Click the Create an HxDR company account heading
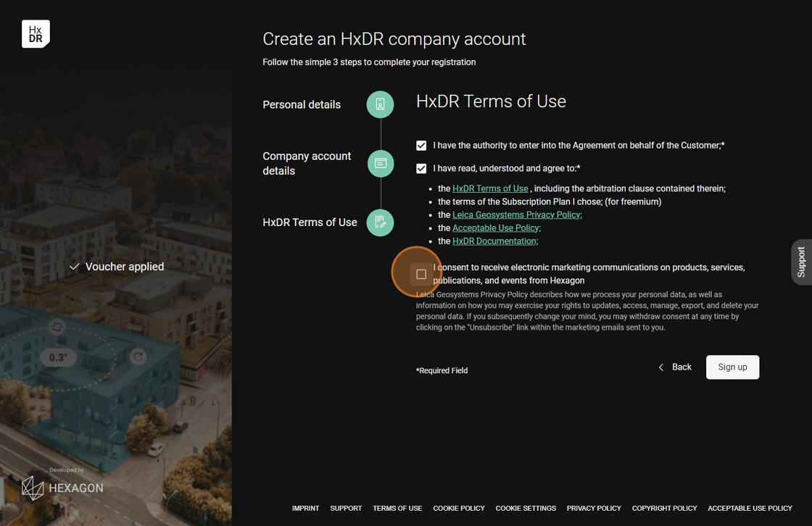812x526 pixels. 394,39
